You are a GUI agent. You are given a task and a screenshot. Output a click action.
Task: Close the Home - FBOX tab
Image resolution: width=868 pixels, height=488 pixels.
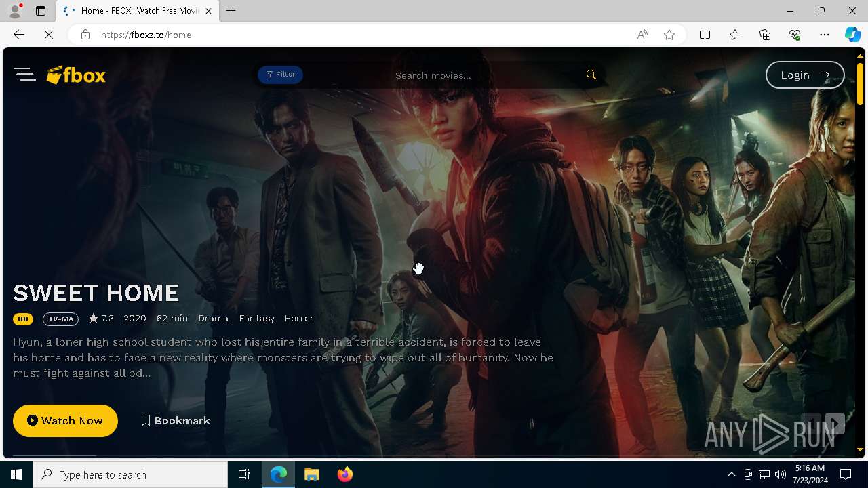click(x=208, y=11)
